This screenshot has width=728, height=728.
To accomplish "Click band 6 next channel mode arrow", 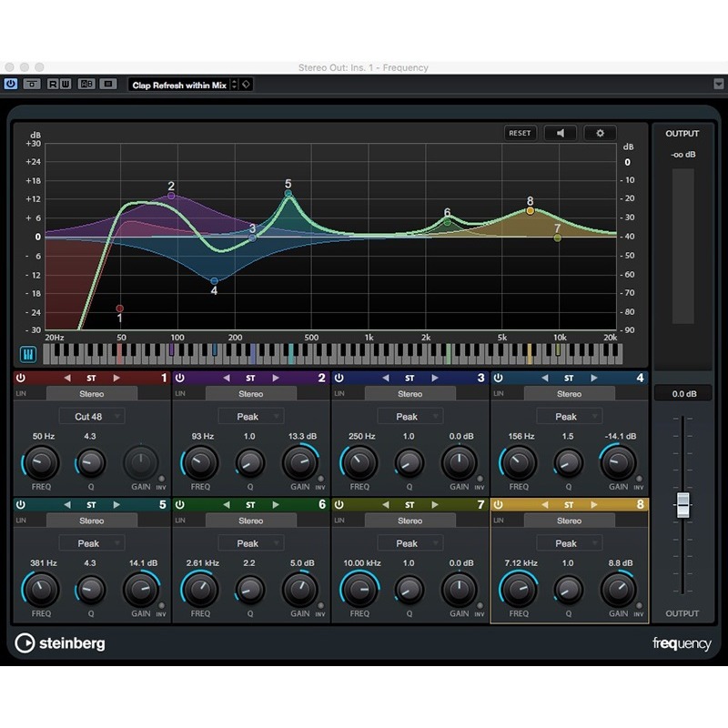I will coord(276,505).
